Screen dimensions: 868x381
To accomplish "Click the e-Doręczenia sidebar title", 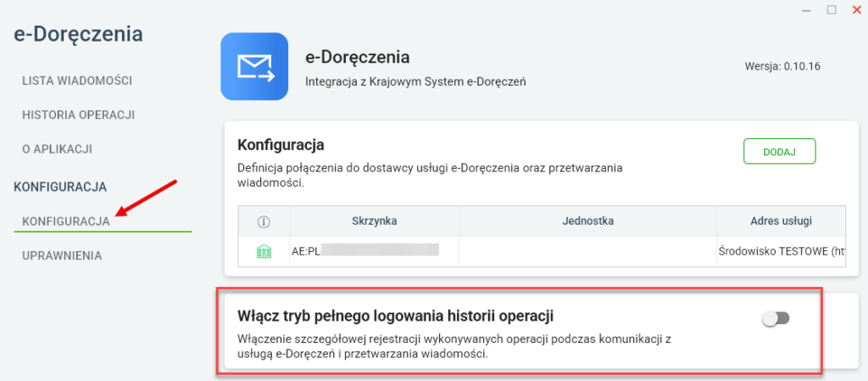I will 78,34.
